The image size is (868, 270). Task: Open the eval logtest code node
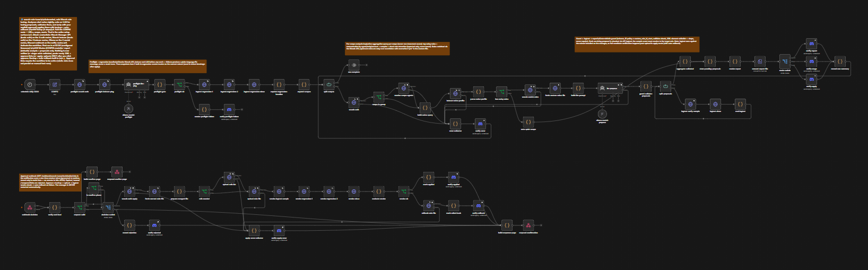coord(740,104)
